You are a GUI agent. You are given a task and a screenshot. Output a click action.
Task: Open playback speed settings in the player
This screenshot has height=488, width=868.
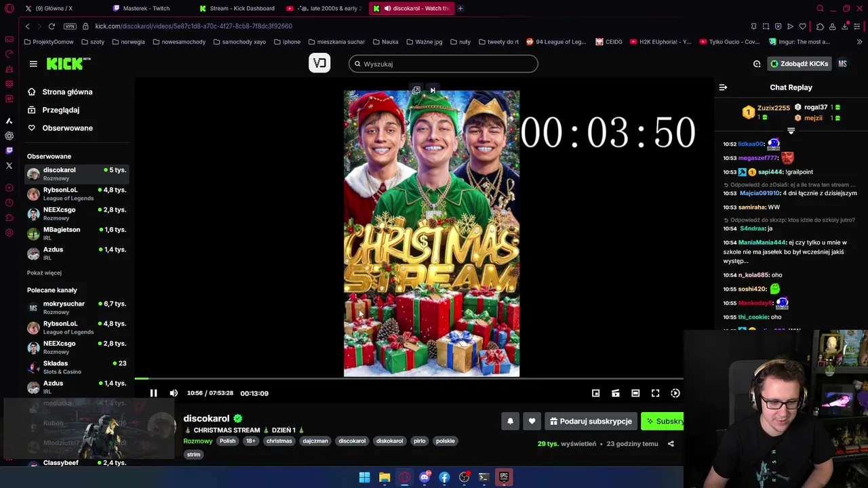tap(675, 393)
